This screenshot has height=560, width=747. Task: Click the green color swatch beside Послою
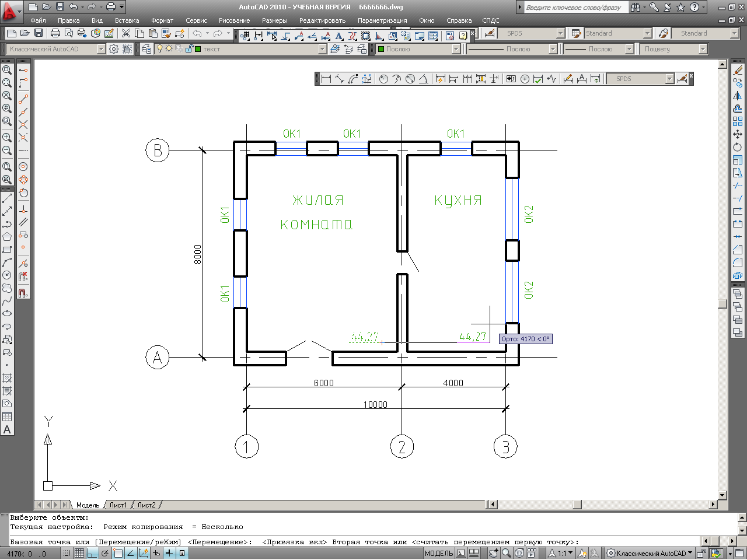(x=381, y=49)
